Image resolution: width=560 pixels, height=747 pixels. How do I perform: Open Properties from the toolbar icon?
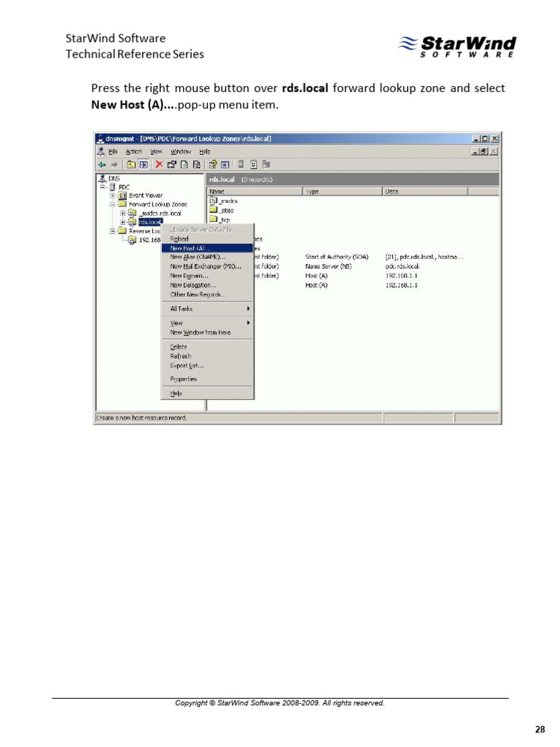click(x=171, y=165)
